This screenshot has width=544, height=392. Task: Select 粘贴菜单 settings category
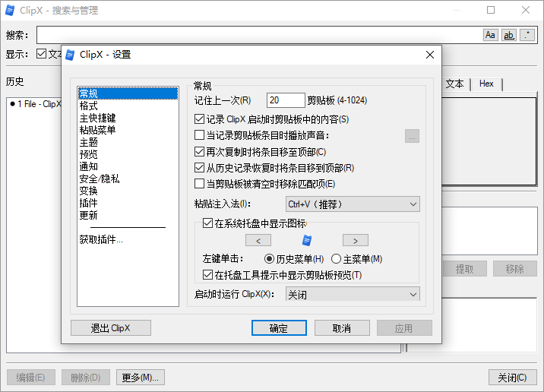coord(128,130)
